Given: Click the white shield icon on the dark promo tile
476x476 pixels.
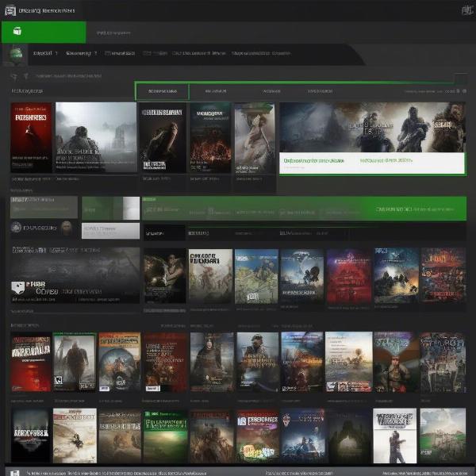Looking at the screenshot, I should tap(18, 287).
